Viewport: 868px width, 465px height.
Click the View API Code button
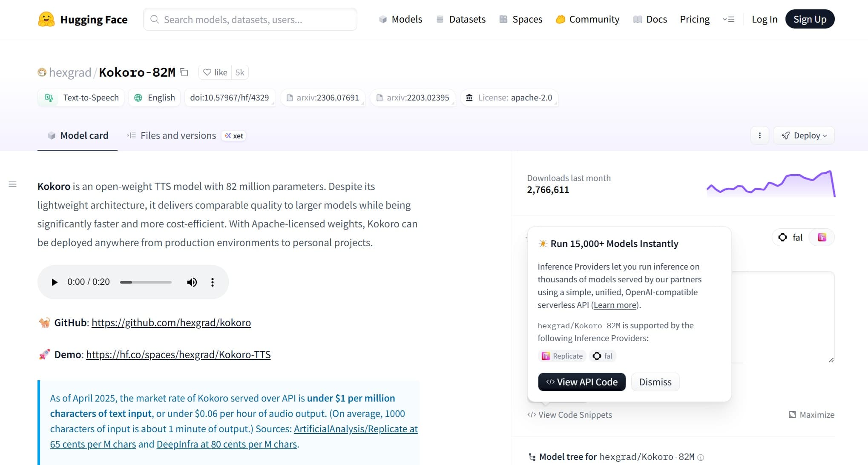tap(581, 382)
